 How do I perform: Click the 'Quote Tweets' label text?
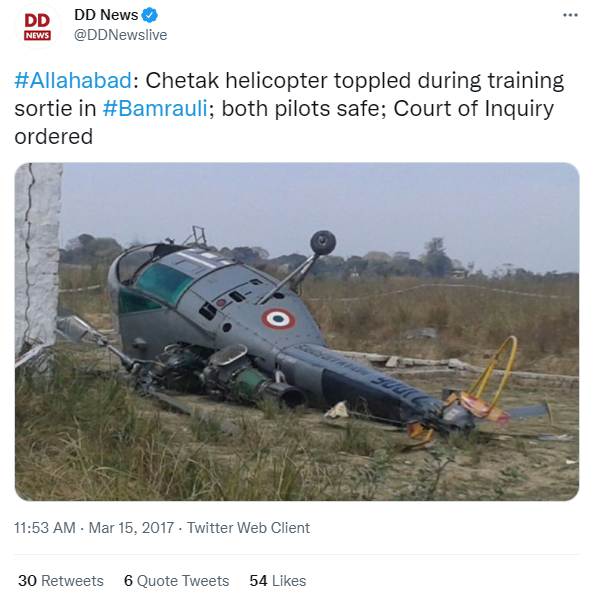[183, 581]
